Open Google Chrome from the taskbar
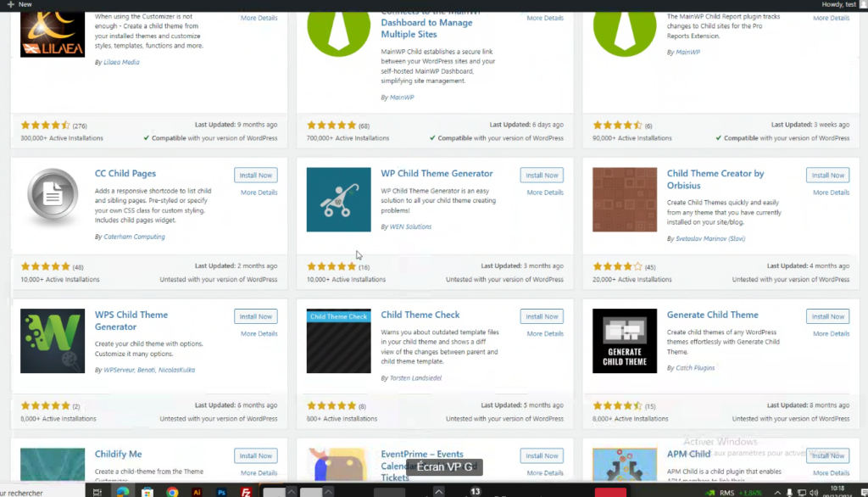The width and height of the screenshot is (868, 497). click(172, 491)
